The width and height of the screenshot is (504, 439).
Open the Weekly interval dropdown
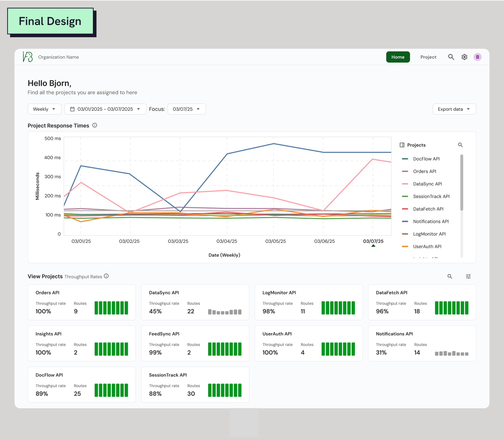point(44,109)
